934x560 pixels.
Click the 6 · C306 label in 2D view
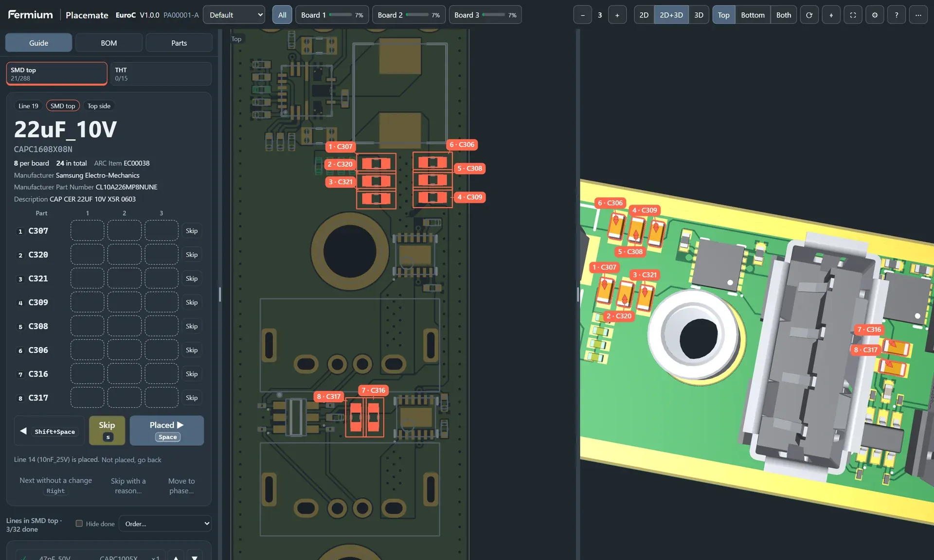[462, 144]
